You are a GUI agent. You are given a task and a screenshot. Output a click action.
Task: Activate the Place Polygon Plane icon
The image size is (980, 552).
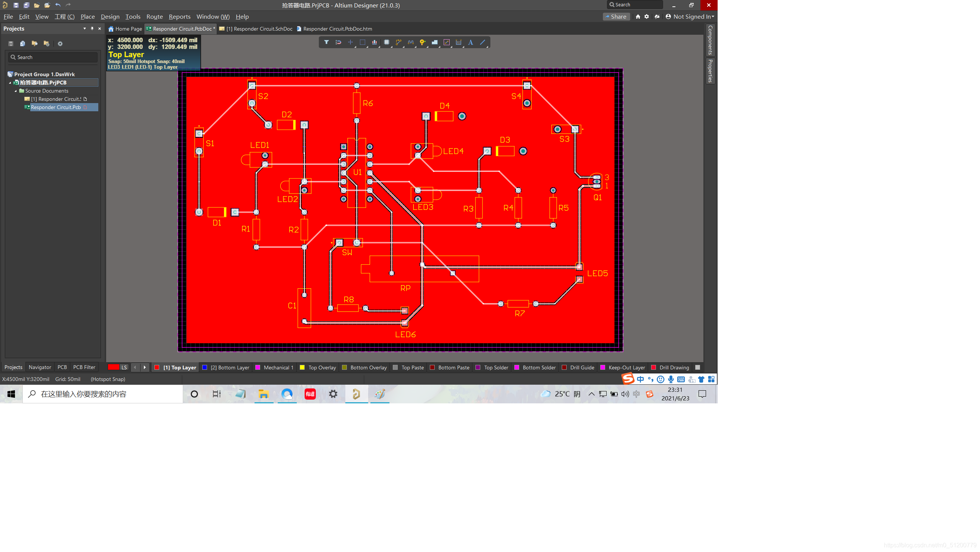point(434,42)
